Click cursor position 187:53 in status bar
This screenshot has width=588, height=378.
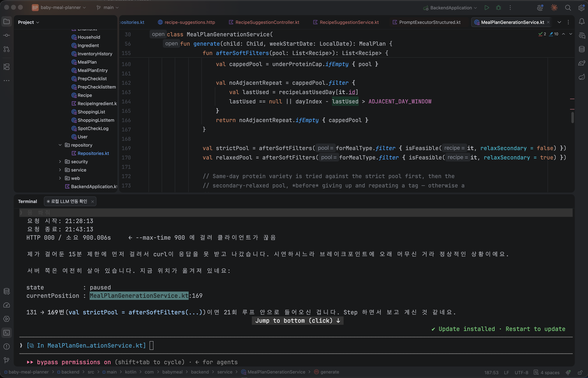tap(491, 372)
